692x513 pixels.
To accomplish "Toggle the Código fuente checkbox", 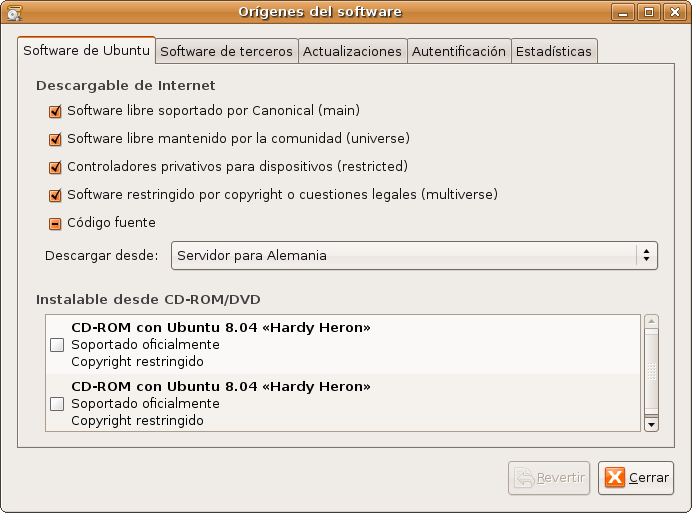I will pyautogui.click(x=56, y=223).
